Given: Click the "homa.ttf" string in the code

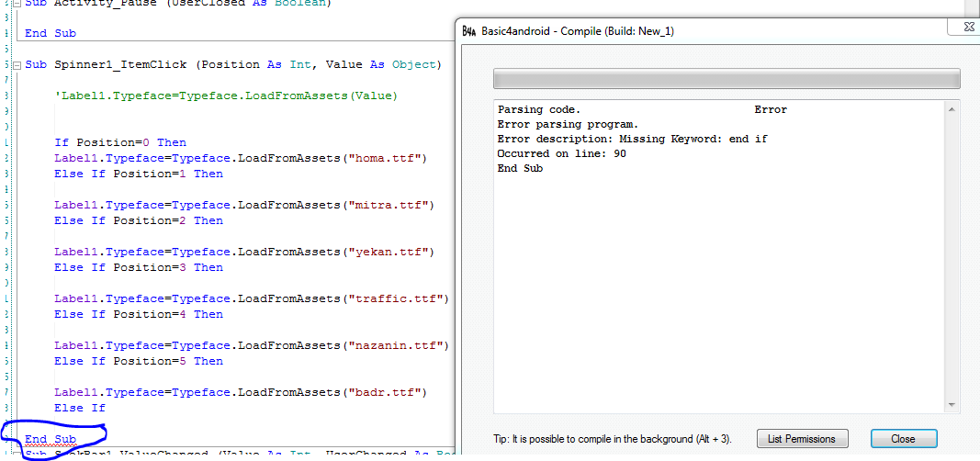Looking at the screenshot, I should click(389, 158).
